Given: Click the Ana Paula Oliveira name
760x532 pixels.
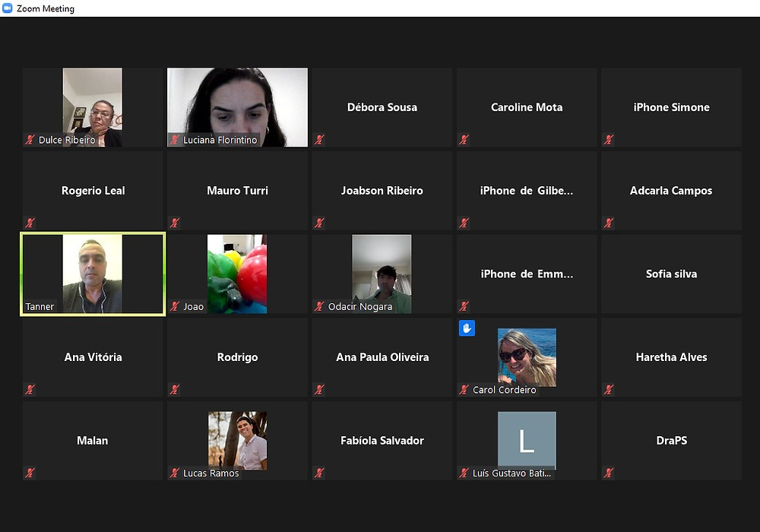Looking at the screenshot, I should click(x=382, y=357).
